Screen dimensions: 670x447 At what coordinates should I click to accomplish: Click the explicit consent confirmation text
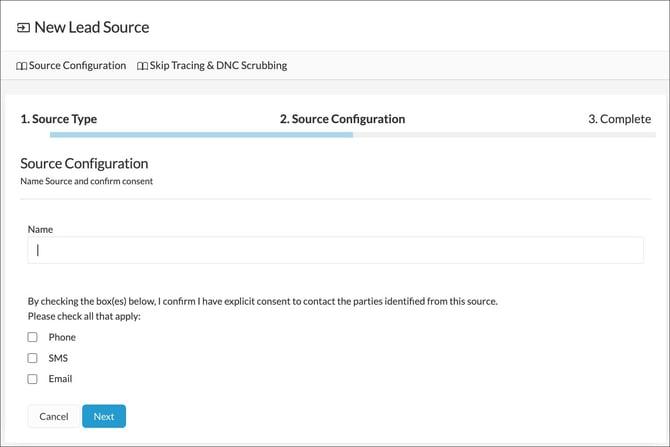262,301
